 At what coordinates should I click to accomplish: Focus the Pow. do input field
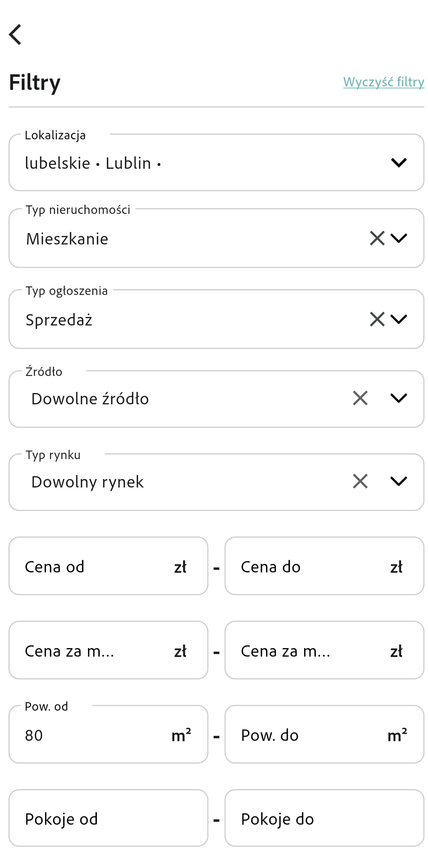(x=324, y=734)
